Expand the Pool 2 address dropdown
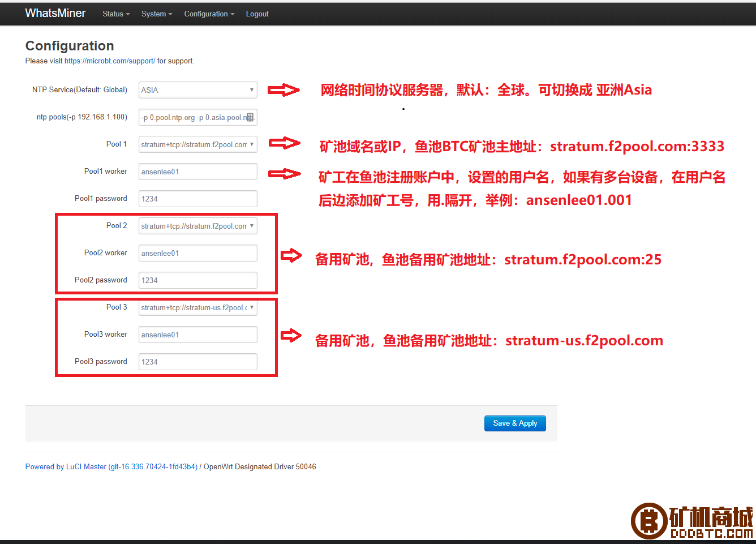The image size is (756, 544). click(198, 226)
